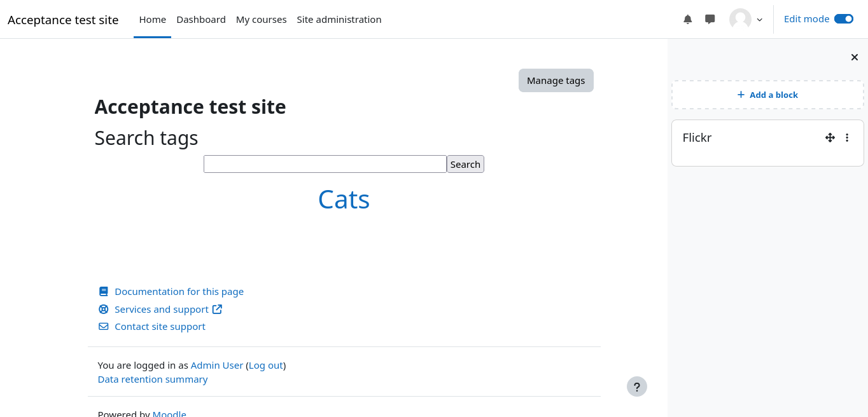This screenshot has height=417, width=868.
Task: Open the notifications bell icon
Action: pos(687,19)
